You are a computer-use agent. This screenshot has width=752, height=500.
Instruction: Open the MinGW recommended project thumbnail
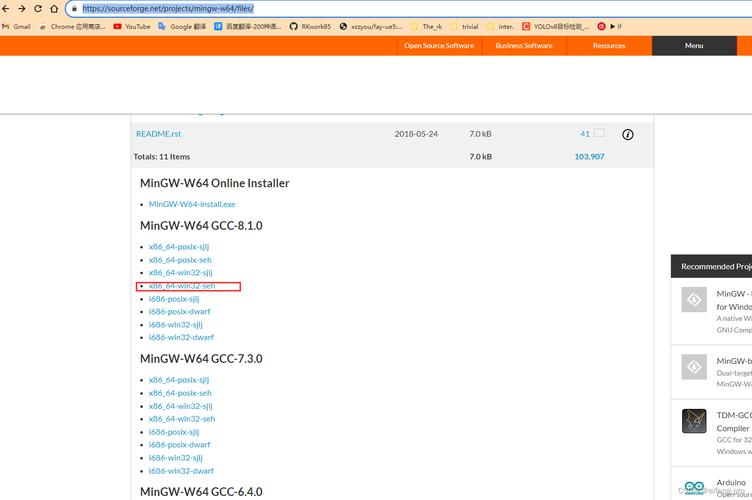click(694, 300)
